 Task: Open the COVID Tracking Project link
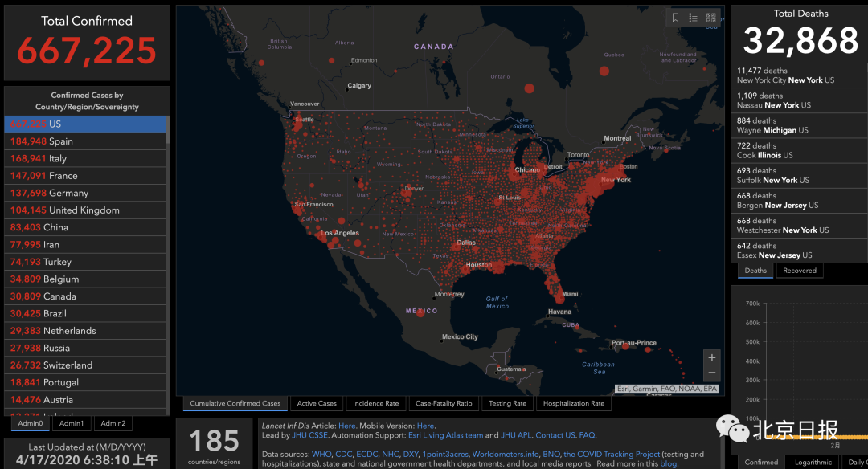[612, 454]
